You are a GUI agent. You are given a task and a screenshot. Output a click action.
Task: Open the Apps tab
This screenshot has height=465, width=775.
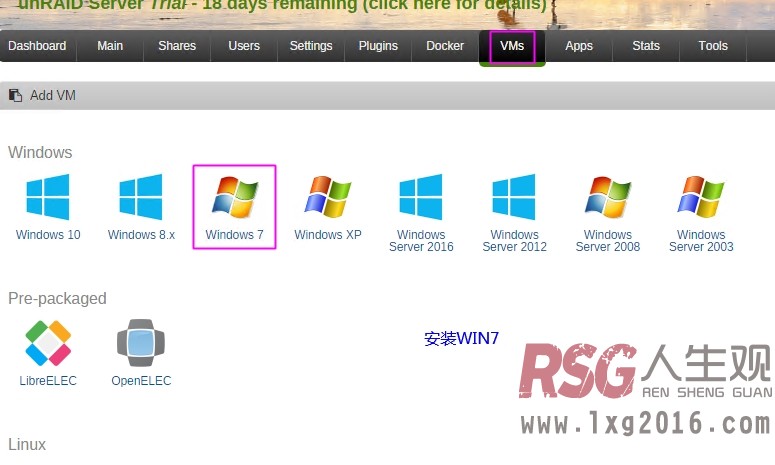pos(579,46)
